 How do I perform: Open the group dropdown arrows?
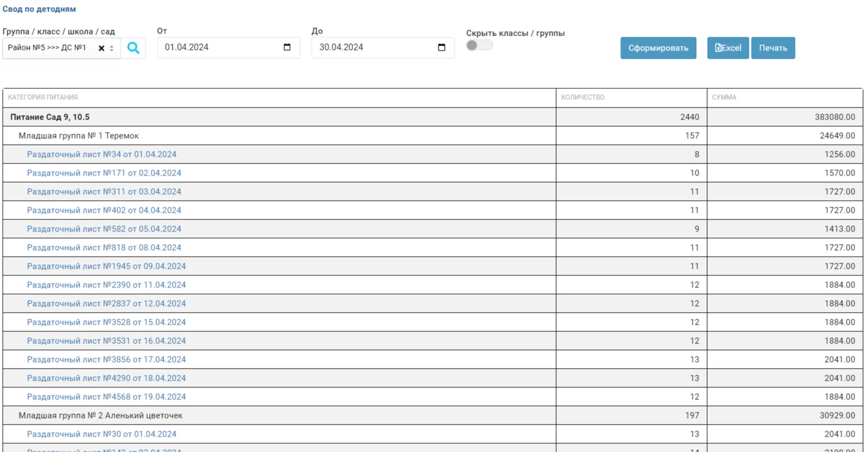click(x=111, y=48)
